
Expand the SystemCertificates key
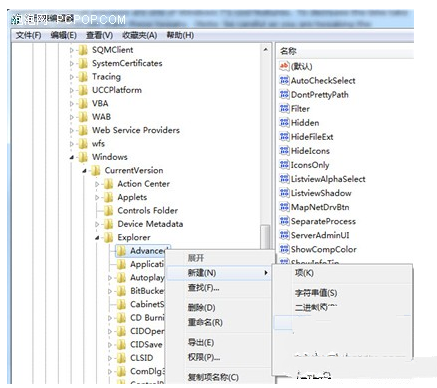[x=72, y=63]
